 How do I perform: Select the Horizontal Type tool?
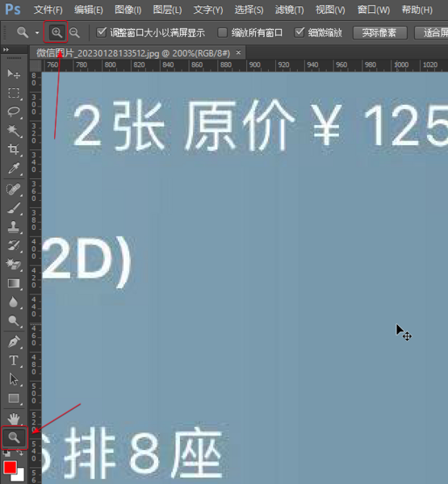(x=14, y=361)
